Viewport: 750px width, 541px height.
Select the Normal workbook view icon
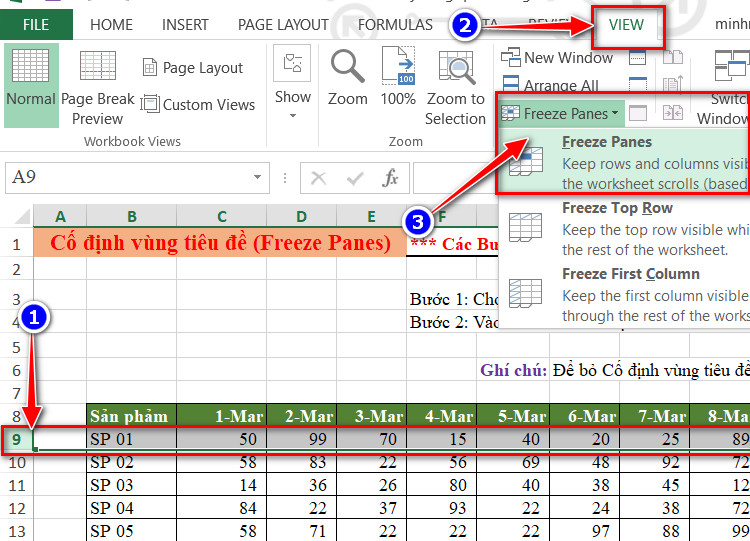31,85
